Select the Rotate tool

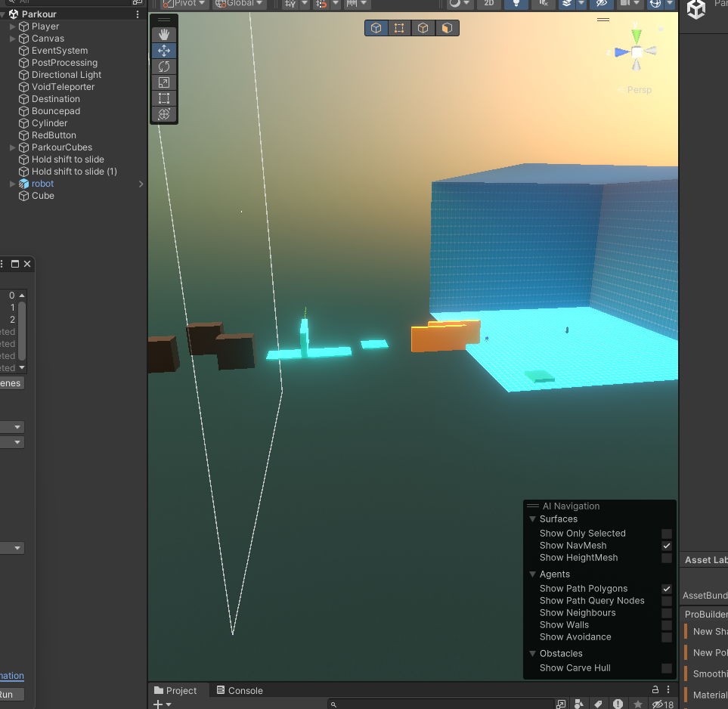[164, 67]
